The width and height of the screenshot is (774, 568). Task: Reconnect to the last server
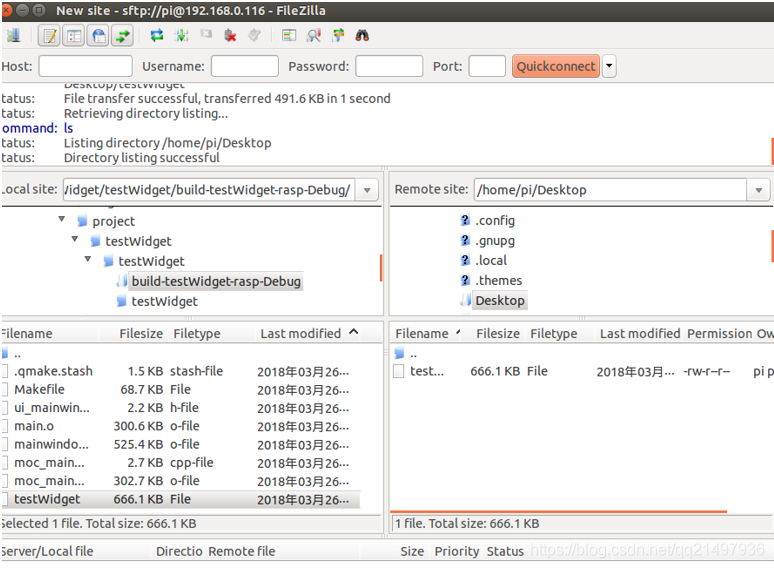click(254, 36)
